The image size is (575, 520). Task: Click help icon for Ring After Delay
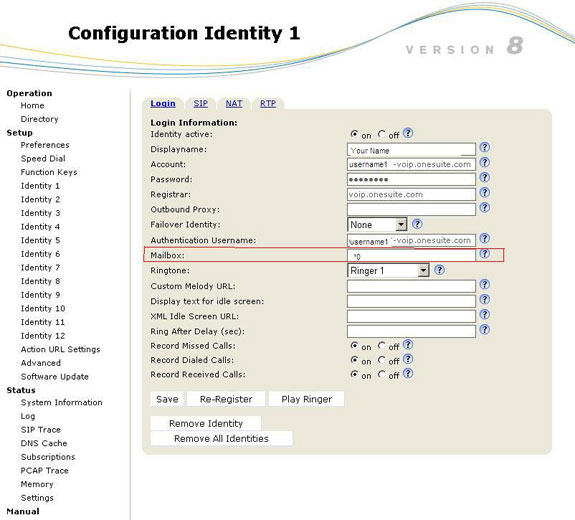484,329
